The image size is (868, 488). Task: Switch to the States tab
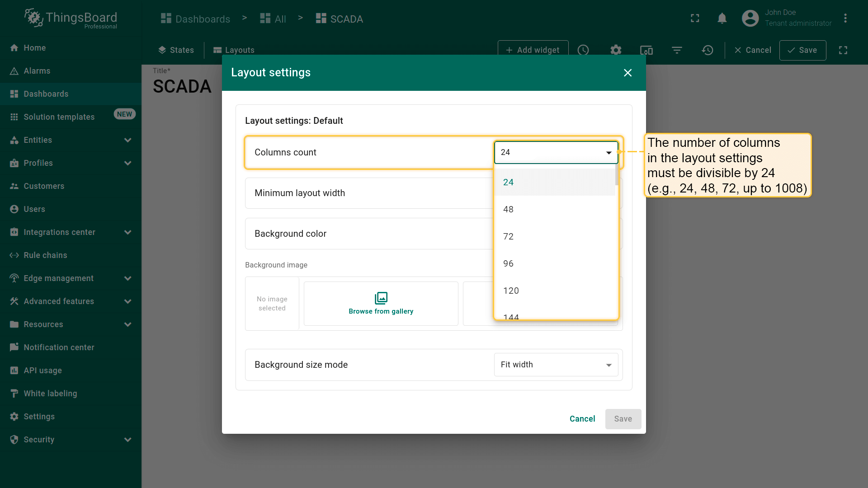pos(176,50)
